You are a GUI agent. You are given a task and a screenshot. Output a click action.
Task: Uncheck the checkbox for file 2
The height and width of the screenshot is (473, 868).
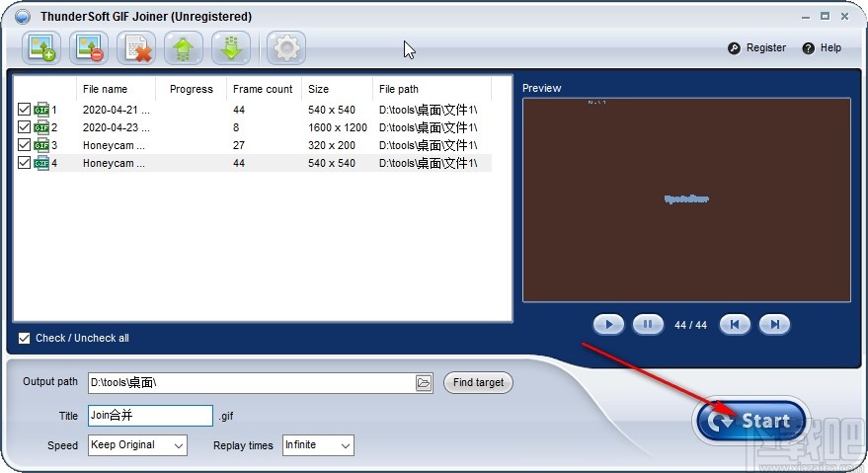pyautogui.click(x=24, y=126)
